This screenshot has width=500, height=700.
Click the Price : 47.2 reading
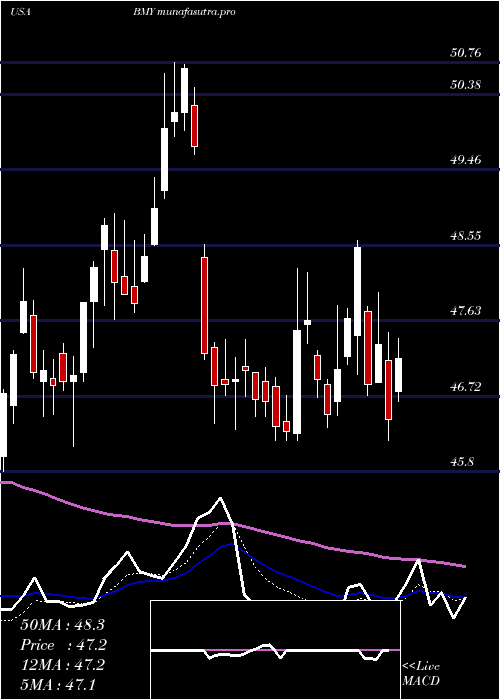pyautogui.click(x=63, y=645)
